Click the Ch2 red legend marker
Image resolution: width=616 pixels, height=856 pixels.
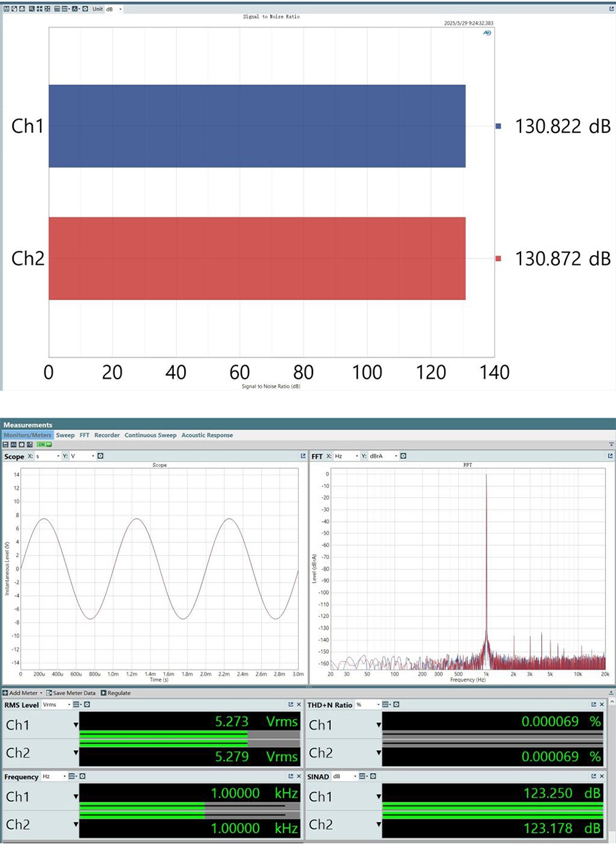pos(498,259)
